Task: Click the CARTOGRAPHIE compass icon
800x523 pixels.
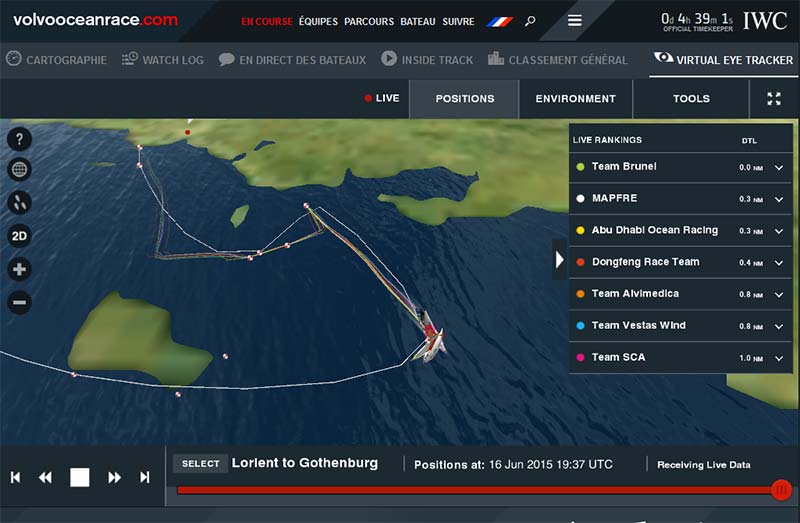Action: click(14, 59)
